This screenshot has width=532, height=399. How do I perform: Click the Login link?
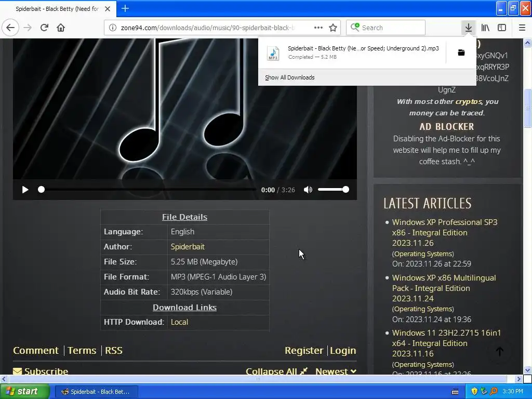[x=343, y=351]
